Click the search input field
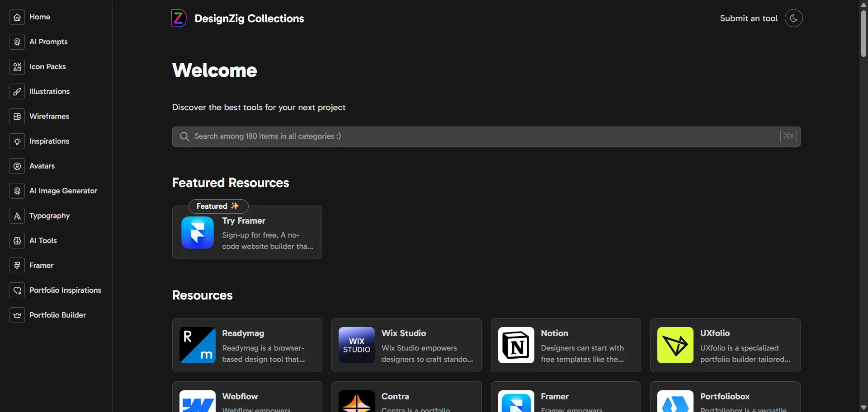Screen dimensions: 868x412 pyautogui.click(x=486, y=136)
